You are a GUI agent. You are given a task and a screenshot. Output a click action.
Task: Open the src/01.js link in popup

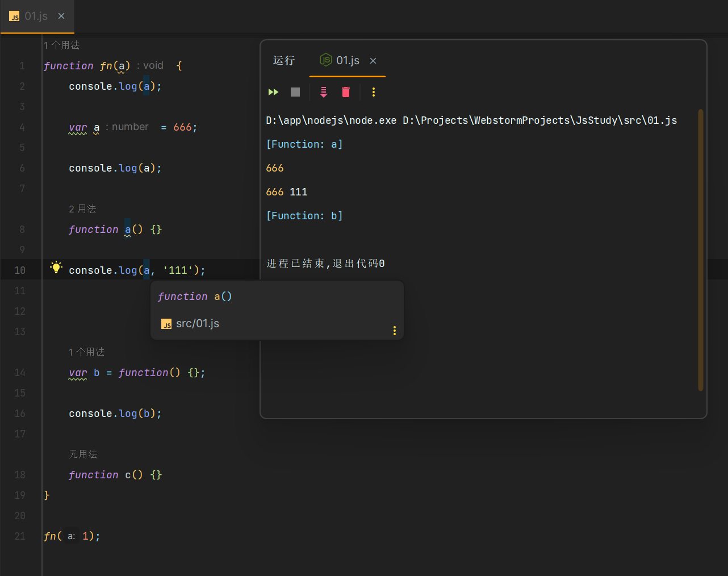pyautogui.click(x=197, y=324)
